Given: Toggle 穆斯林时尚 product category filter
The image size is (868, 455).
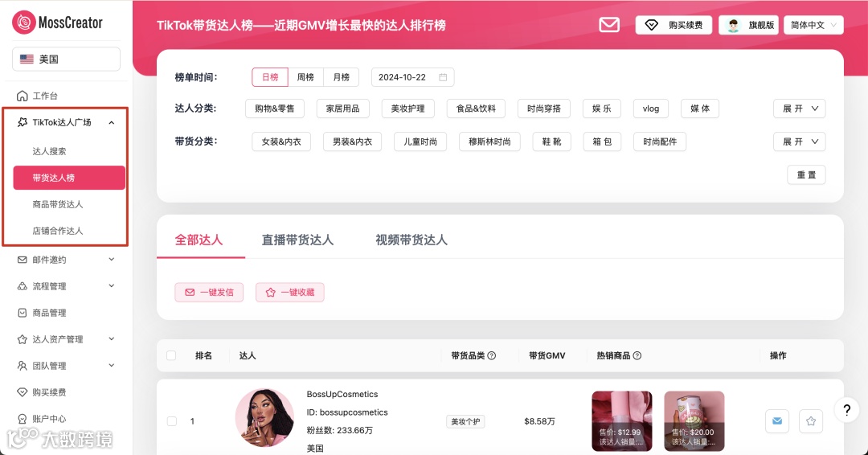Looking at the screenshot, I should (490, 141).
